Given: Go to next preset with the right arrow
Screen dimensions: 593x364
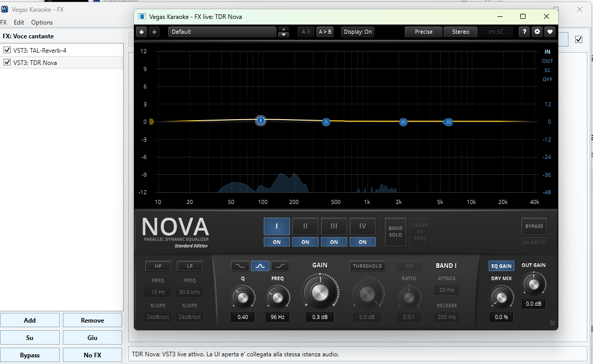Looking at the screenshot, I should [154, 32].
